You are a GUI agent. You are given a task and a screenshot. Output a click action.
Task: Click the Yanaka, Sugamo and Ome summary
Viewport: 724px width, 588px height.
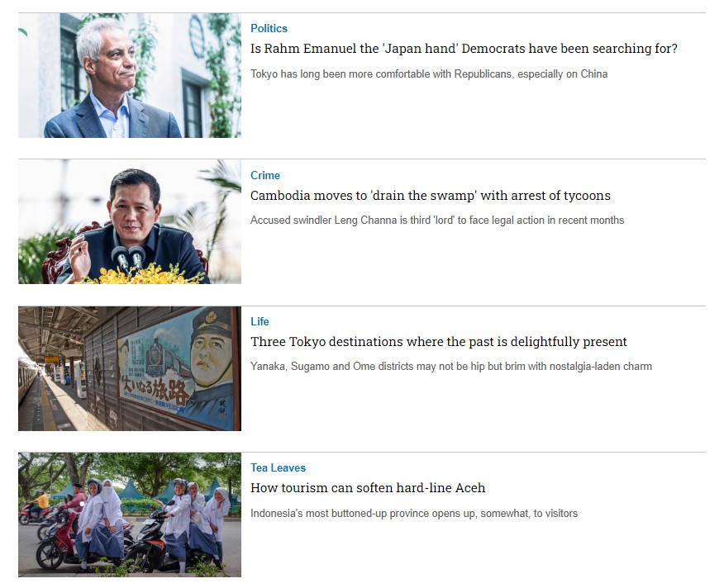pos(451,367)
